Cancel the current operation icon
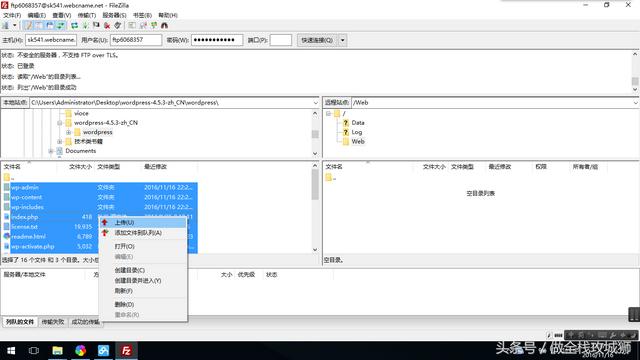The image size is (640, 360). tap(96, 25)
